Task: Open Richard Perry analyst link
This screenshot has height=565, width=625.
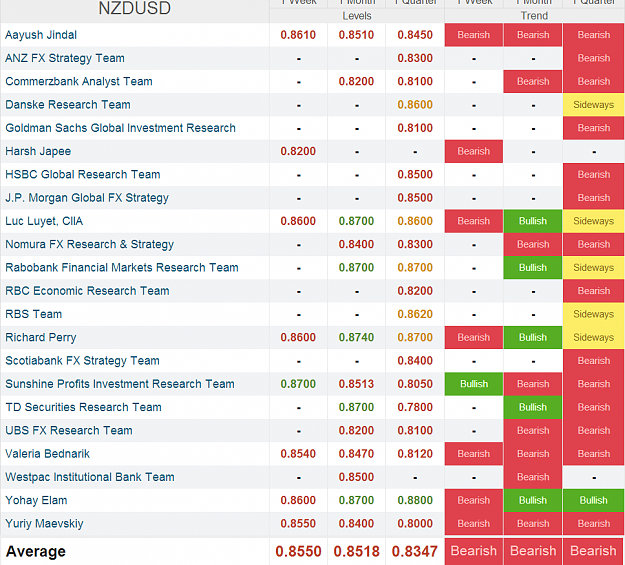Action: pyautogui.click(x=40, y=337)
